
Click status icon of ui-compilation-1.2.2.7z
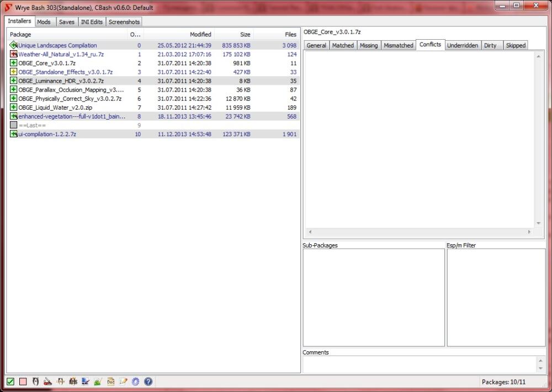click(13, 133)
